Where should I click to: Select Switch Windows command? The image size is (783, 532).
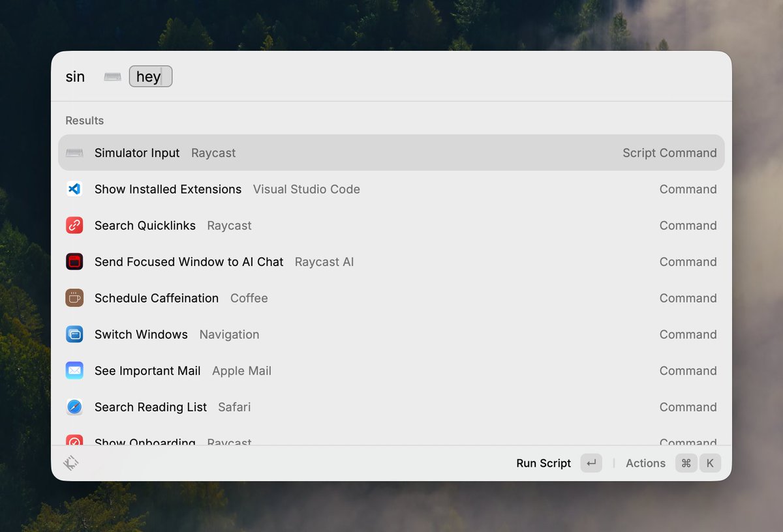coord(391,334)
